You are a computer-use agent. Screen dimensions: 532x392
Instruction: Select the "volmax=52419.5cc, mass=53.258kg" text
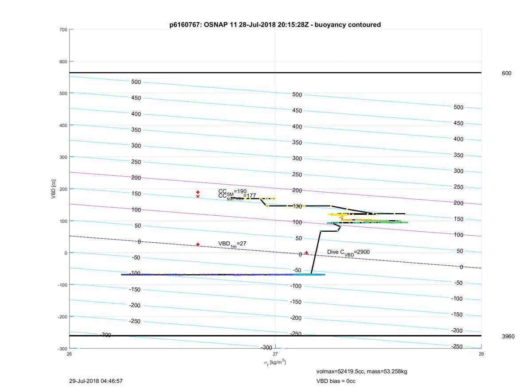point(362,371)
